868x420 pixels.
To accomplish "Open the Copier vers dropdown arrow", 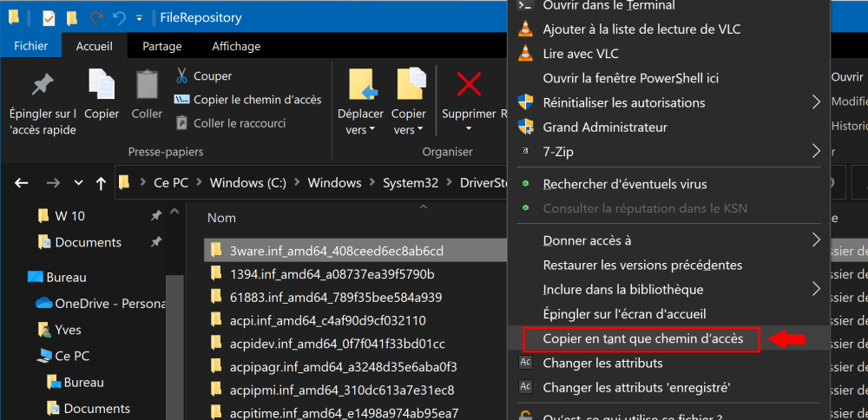I will pyautogui.click(x=420, y=130).
